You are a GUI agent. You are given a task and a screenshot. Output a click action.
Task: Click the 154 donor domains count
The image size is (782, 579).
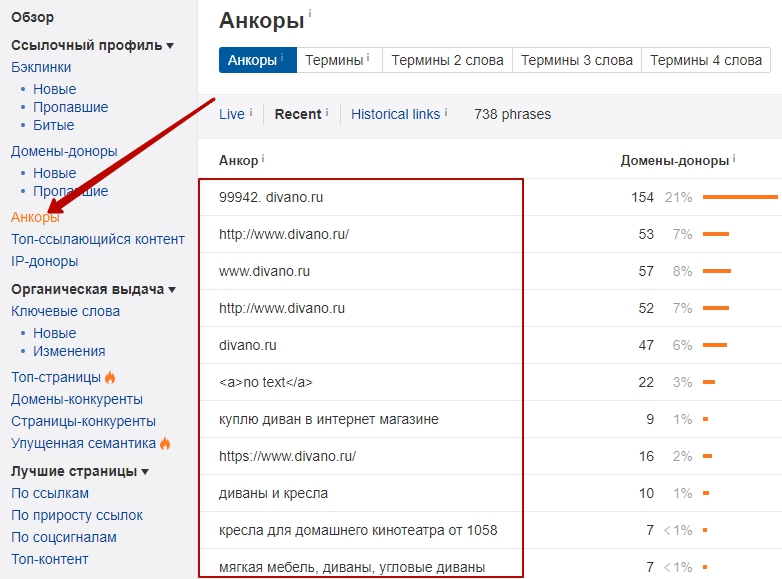642,197
